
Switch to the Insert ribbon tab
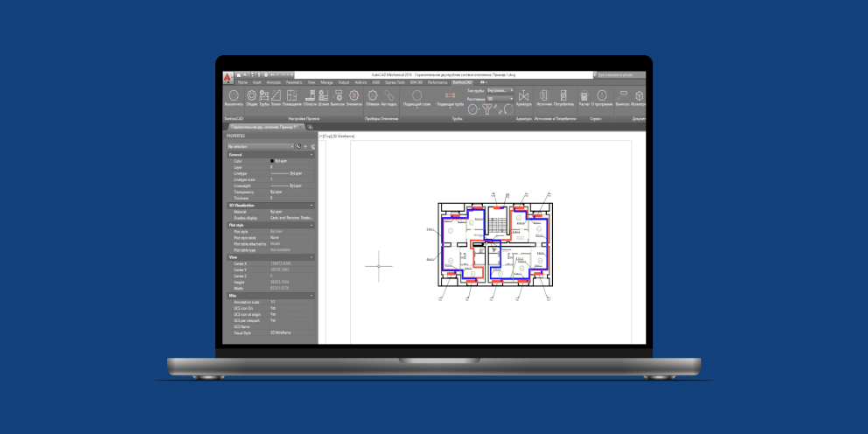click(x=257, y=82)
